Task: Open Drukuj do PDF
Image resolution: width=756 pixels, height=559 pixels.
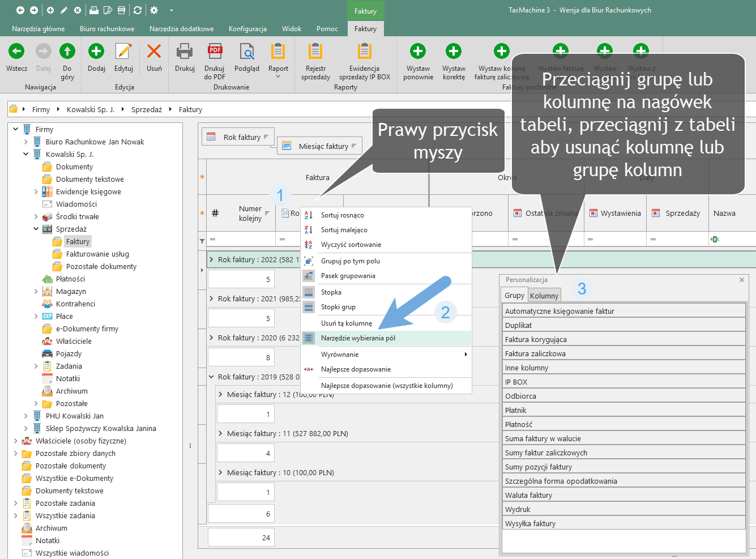Action: point(215,52)
